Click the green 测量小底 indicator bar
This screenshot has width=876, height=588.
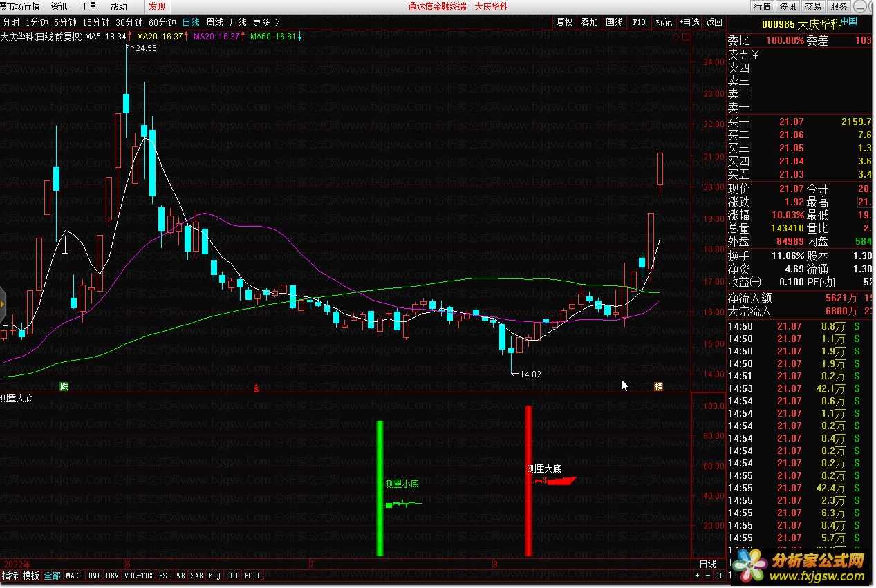tap(380, 488)
